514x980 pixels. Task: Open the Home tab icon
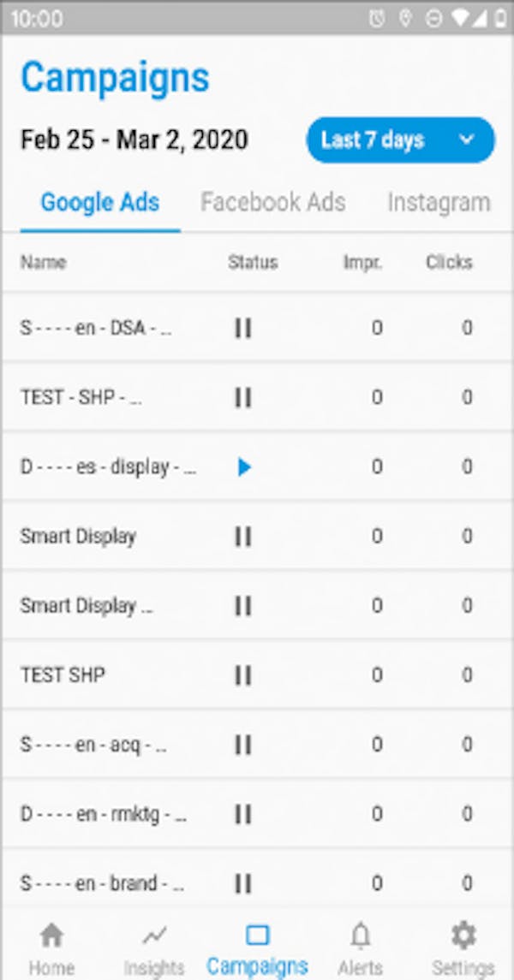click(51, 935)
